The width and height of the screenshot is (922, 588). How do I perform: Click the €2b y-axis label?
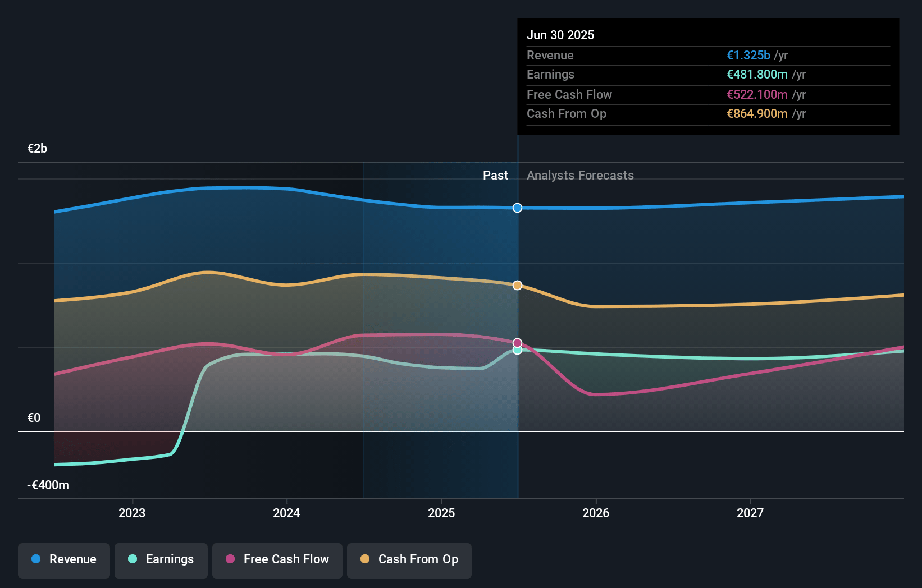37,148
